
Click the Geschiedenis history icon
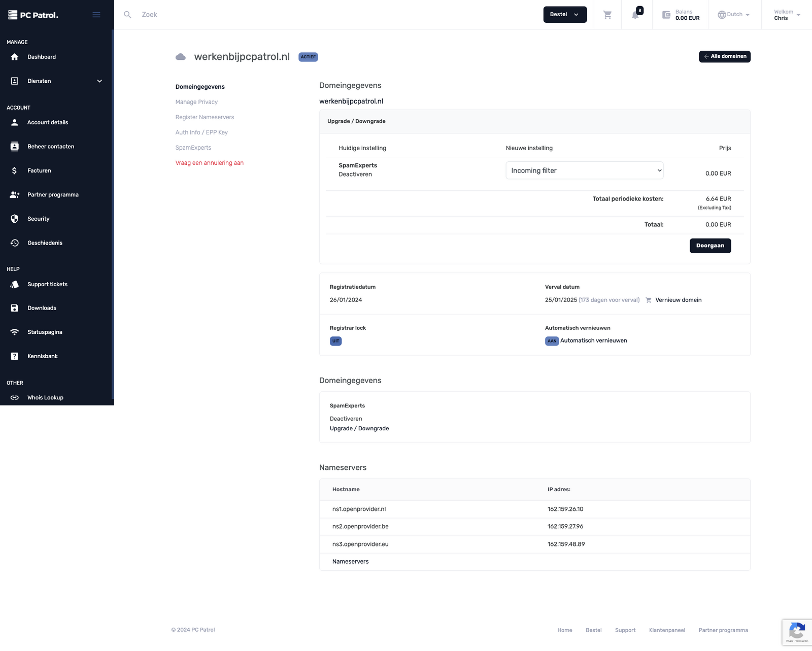point(15,243)
